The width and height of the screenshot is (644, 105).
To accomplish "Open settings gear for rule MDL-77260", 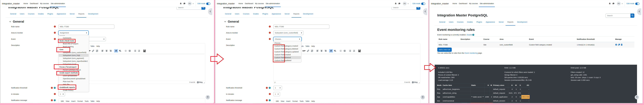I will click(616, 45).
